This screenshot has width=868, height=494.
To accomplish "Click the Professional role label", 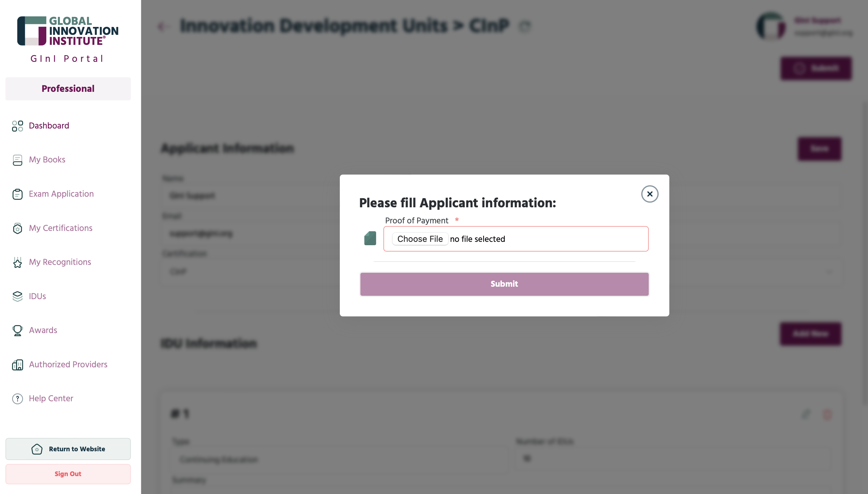I will point(68,88).
